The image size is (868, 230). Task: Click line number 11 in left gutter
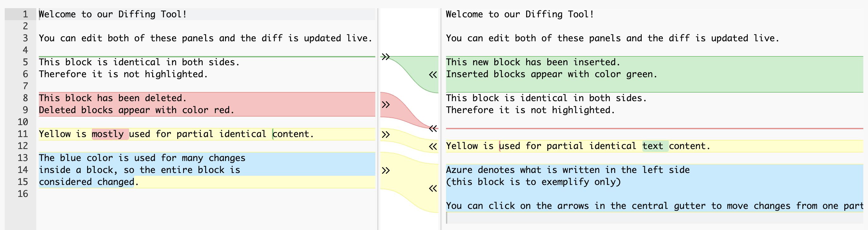(23, 134)
